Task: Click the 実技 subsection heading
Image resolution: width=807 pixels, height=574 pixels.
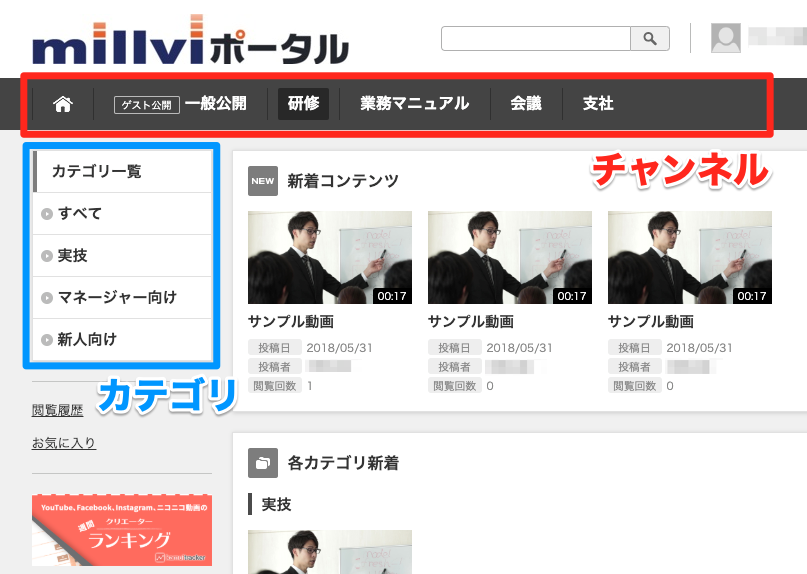Action: 276,505
